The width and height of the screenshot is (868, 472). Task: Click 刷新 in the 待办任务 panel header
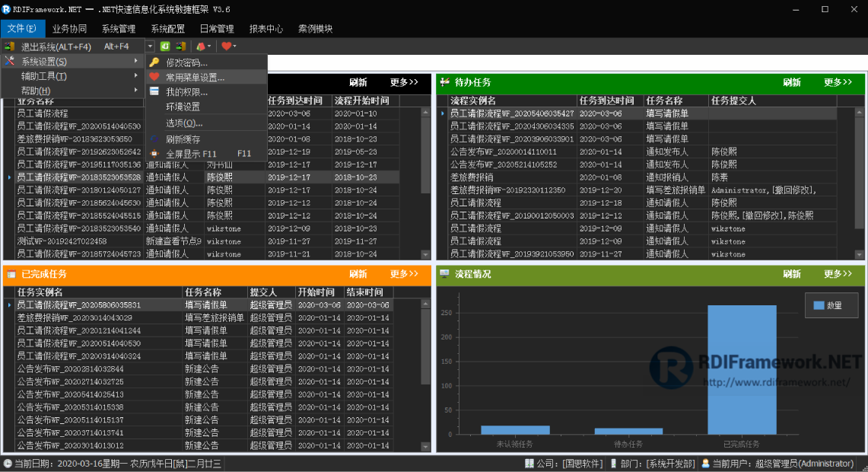792,82
